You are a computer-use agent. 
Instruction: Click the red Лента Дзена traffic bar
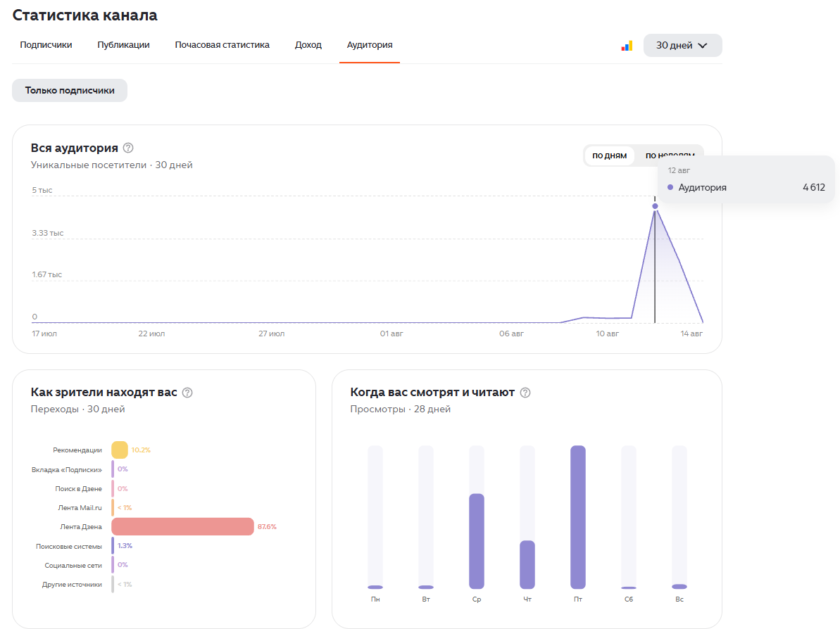(x=182, y=527)
